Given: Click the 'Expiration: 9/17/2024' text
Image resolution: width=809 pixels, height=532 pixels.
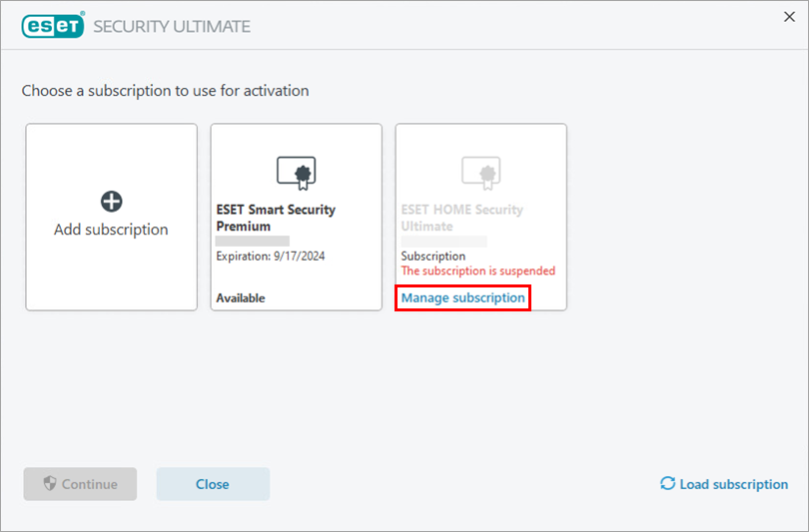Looking at the screenshot, I should 271,257.
